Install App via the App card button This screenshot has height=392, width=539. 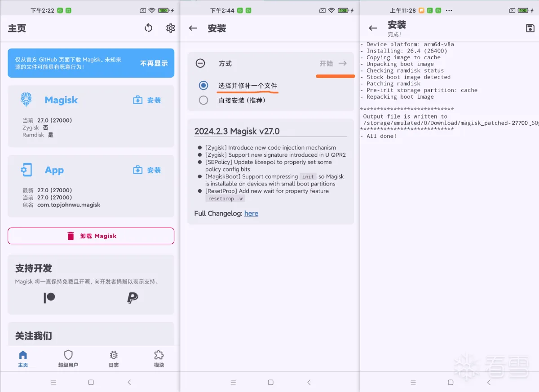147,170
